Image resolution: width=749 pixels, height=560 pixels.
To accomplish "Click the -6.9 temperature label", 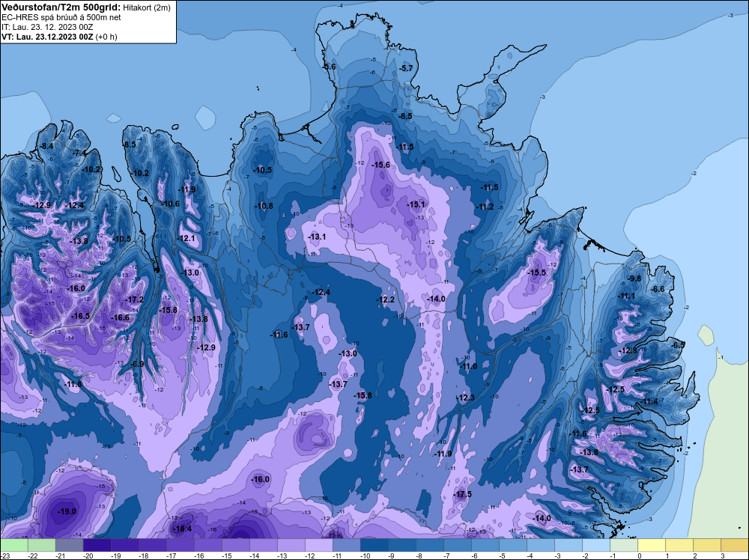I will [x=137, y=364].
